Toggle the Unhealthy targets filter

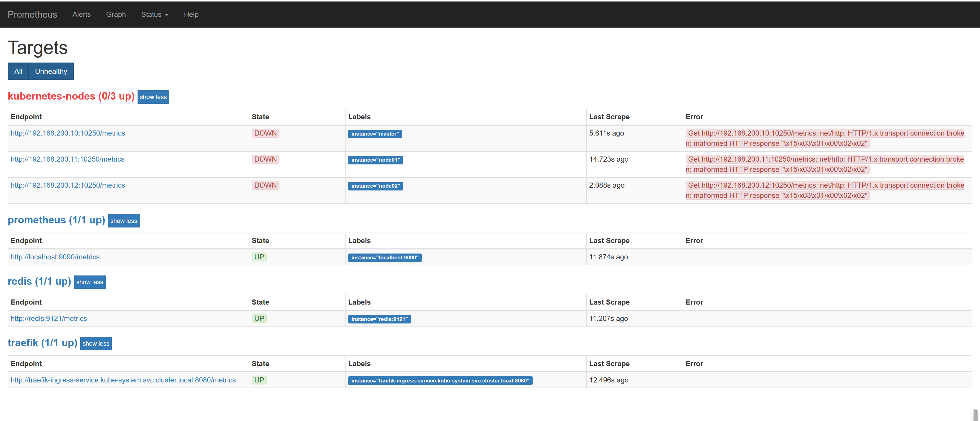[x=51, y=71]
